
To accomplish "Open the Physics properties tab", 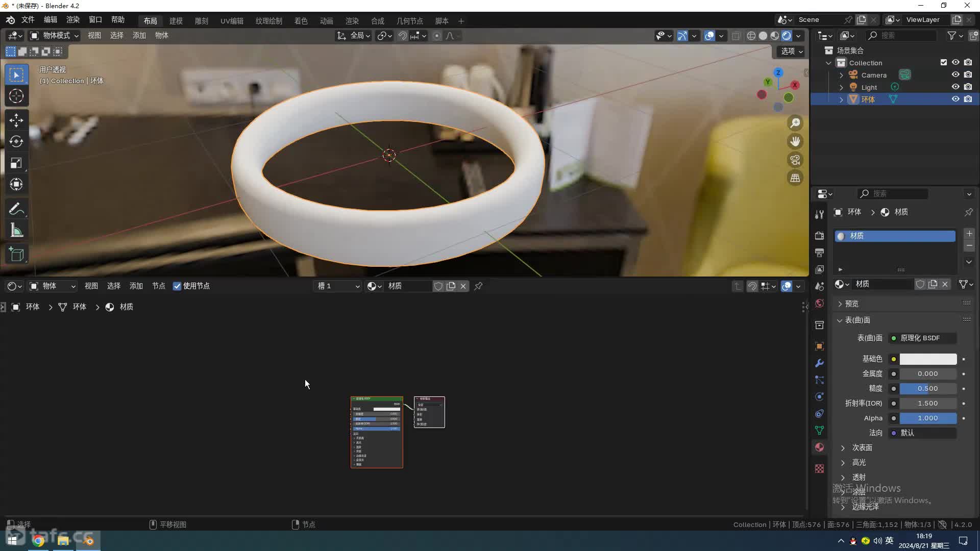I will 819,397.
